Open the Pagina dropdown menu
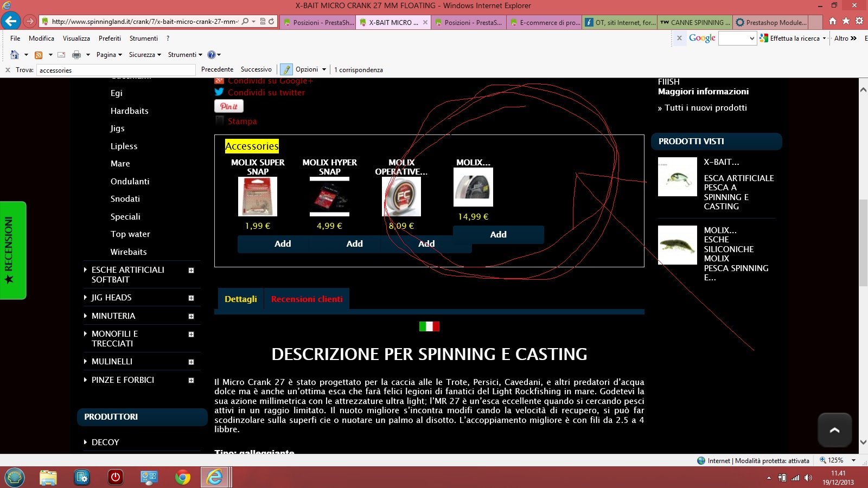The height and width of the screenshot is (488, 868). 109,55
